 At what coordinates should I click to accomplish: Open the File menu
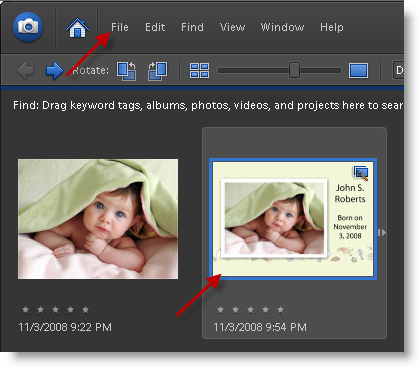pos(120,27)
